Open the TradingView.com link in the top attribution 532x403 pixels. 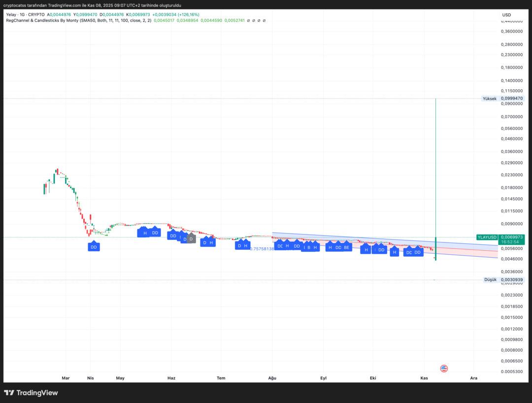click(x=61, y=5)
